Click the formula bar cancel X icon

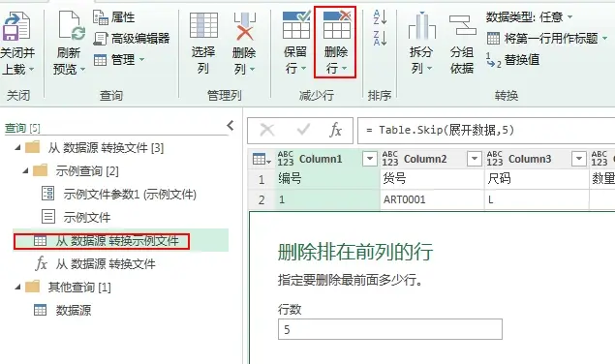[267, 130]
